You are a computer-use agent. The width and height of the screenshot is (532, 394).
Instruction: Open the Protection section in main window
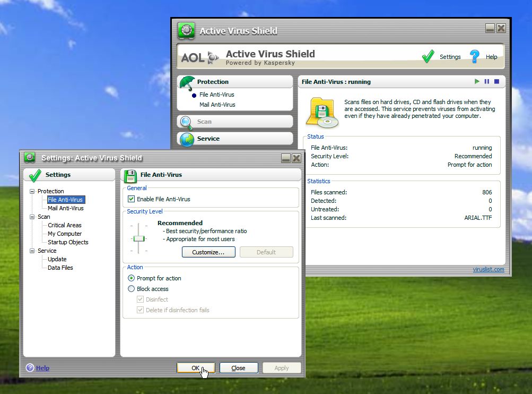[235, 82]
